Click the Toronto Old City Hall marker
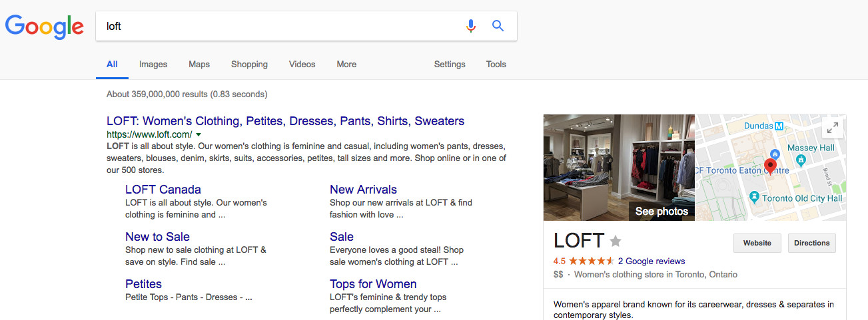The height and width of the screenshot is (320, 868). click(754, 198)
